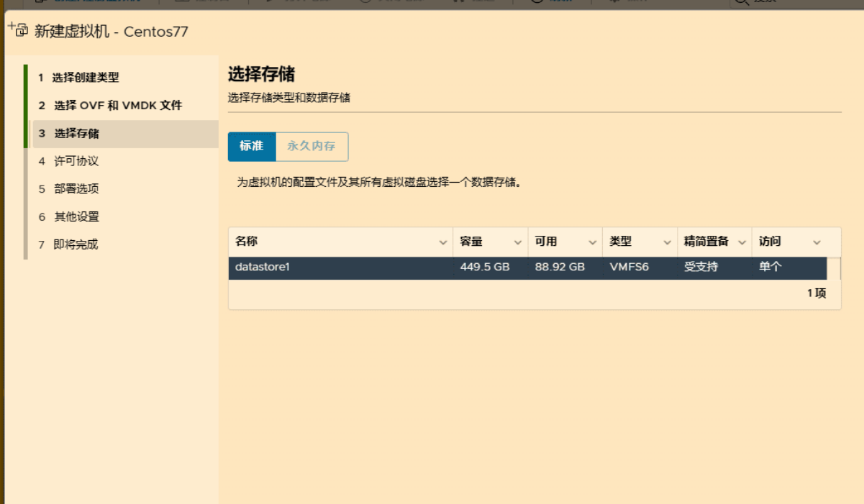
Task: Open the 精简置备 column dropdown
Action: click(742, 242)
